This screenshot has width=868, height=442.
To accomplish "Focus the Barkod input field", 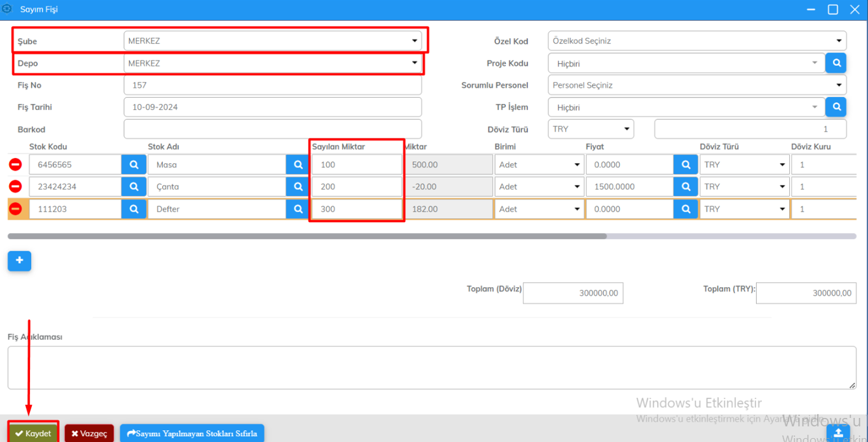I will pos(272,129).
